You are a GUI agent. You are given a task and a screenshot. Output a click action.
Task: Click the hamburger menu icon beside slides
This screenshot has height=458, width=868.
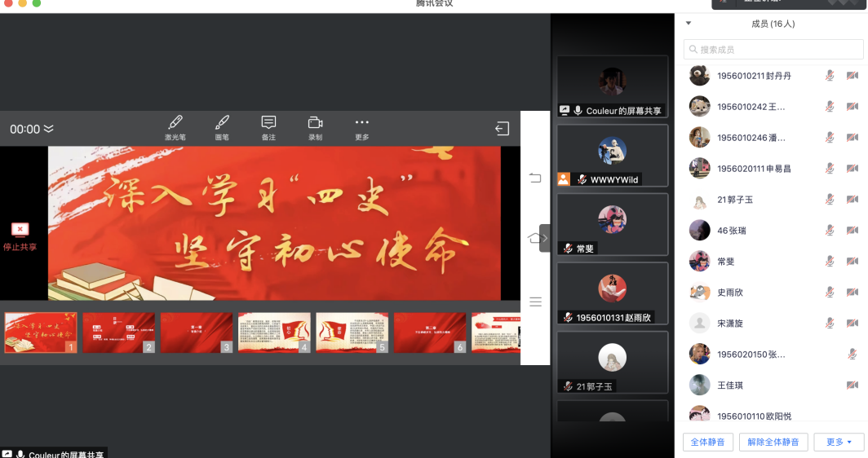pos(535,302)
